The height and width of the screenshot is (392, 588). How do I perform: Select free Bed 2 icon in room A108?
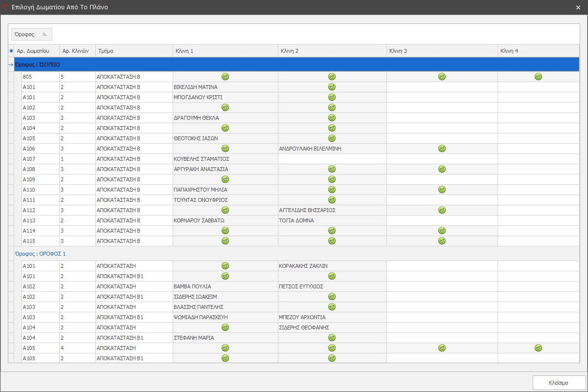pos(332,169)
